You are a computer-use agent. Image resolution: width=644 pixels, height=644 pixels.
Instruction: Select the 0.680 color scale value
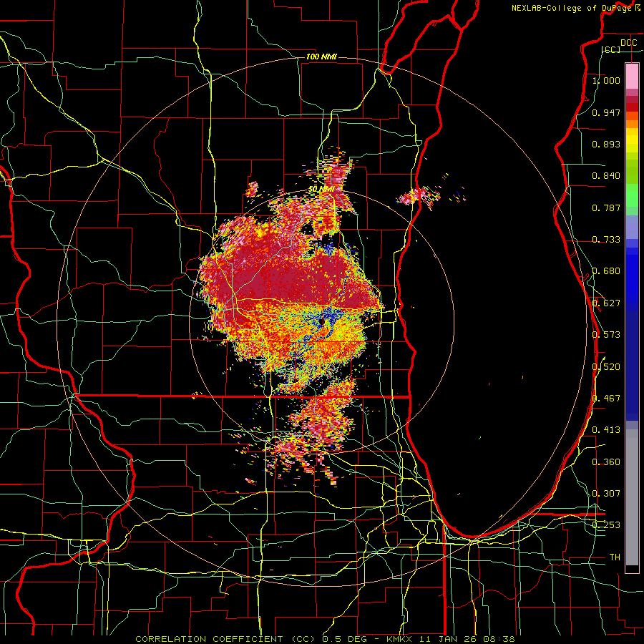click(606, 271)
